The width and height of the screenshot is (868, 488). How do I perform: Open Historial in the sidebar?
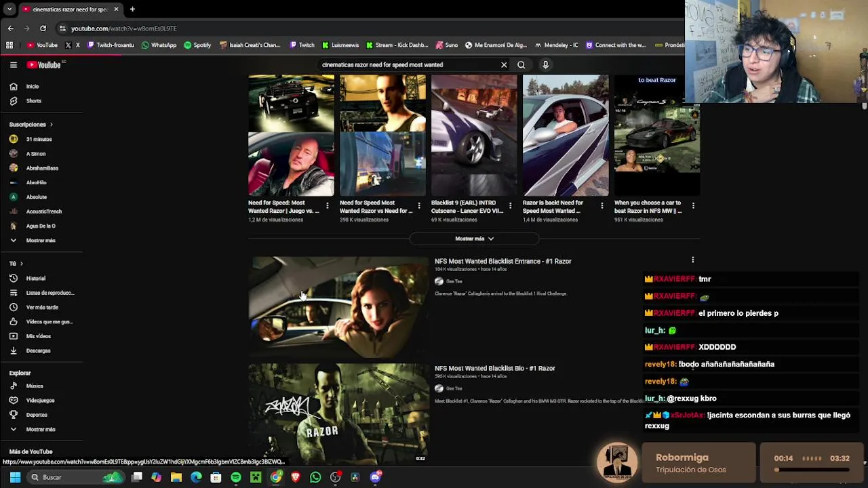pos(35,279)
